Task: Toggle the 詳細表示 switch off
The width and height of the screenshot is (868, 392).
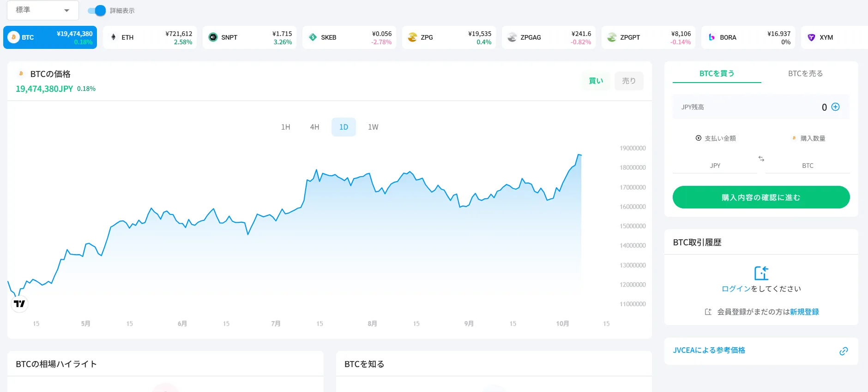Action: pos(97,11)
